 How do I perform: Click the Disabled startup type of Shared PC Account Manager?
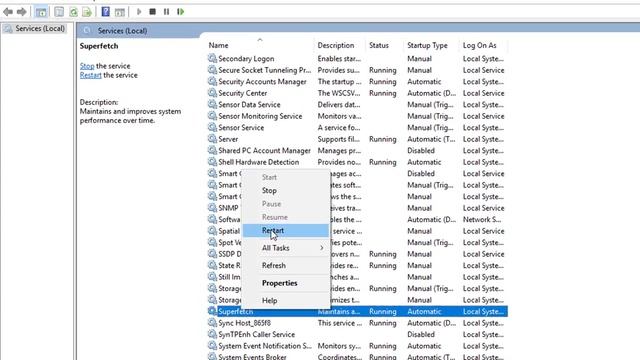pos(421,151)
